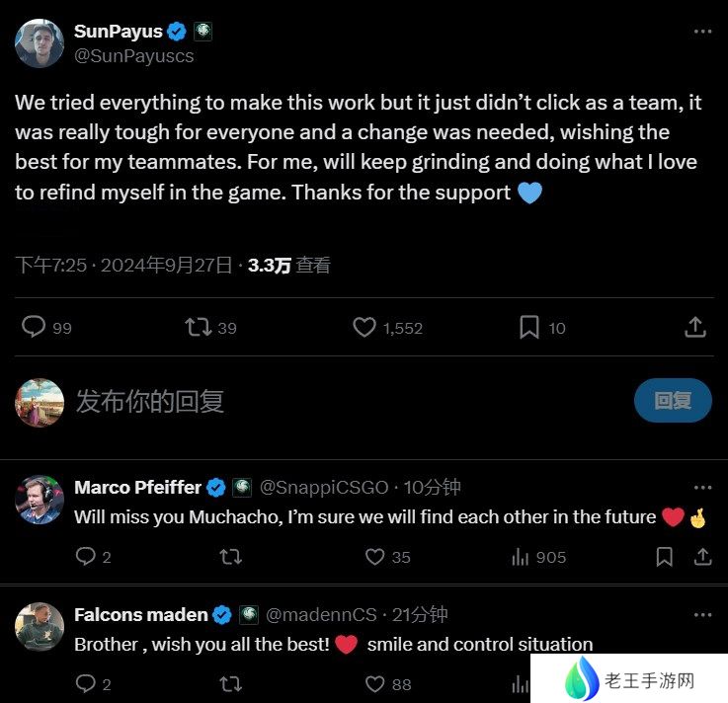Bookmark Marco Pfeiffer's reply
The height and width of the screenshot is (703, 728).
pos(665,556)
